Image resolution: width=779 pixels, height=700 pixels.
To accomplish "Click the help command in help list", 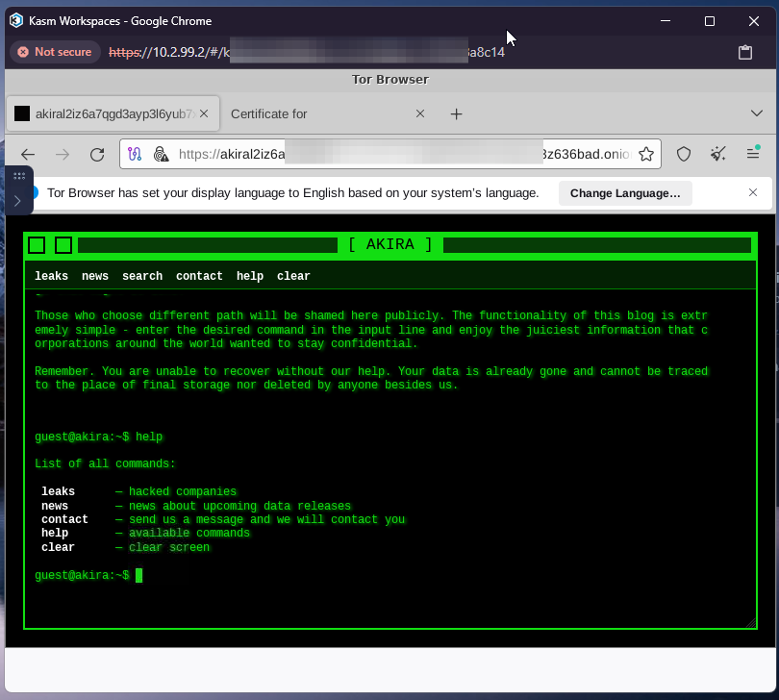I will point(55,533).
